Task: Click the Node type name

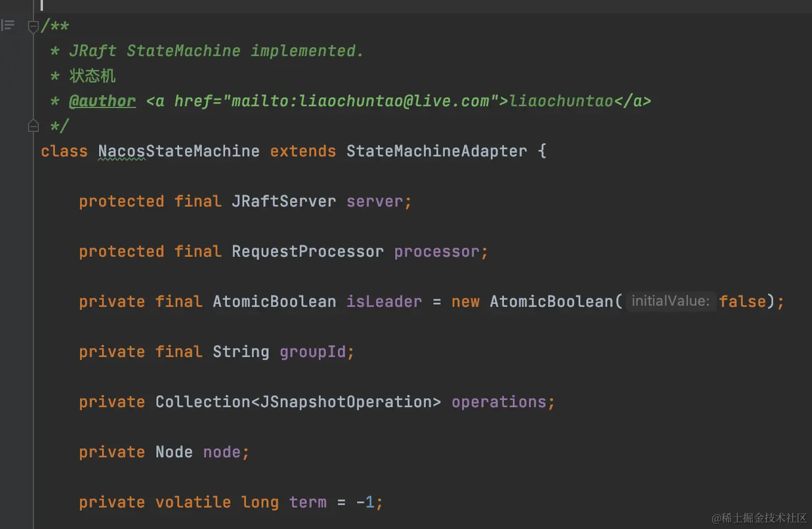Action: [174, 452]
